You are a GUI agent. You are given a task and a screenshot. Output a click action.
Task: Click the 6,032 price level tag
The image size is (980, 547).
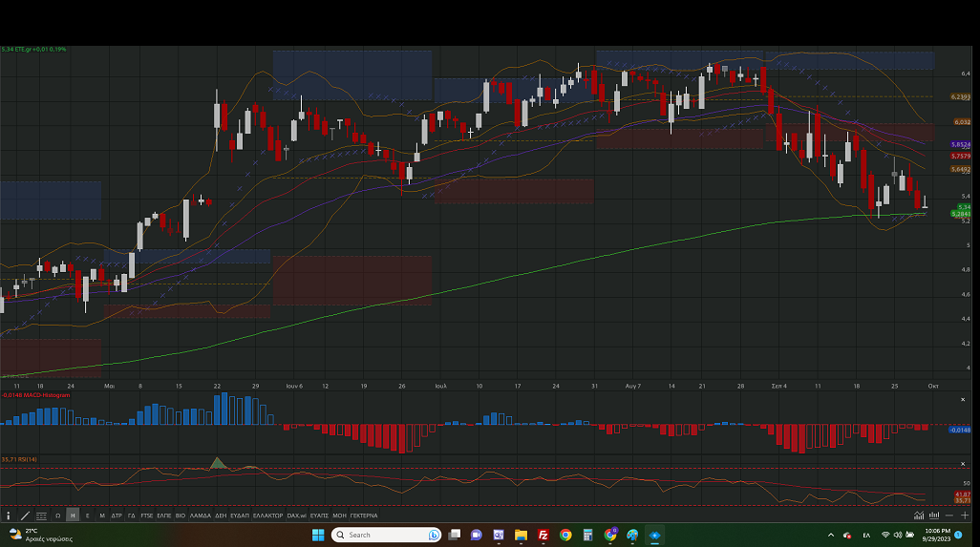pos(962,122)
